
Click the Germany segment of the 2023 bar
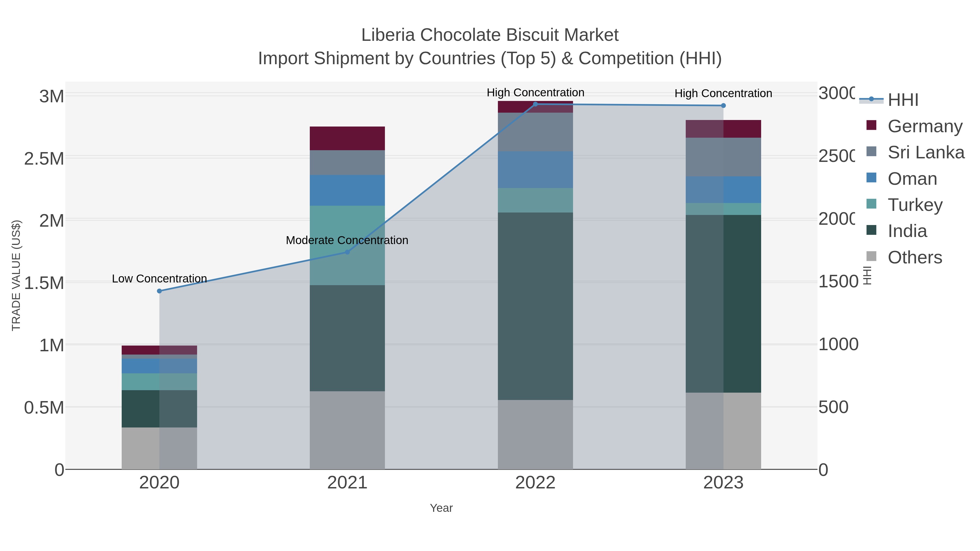(723, 129)
